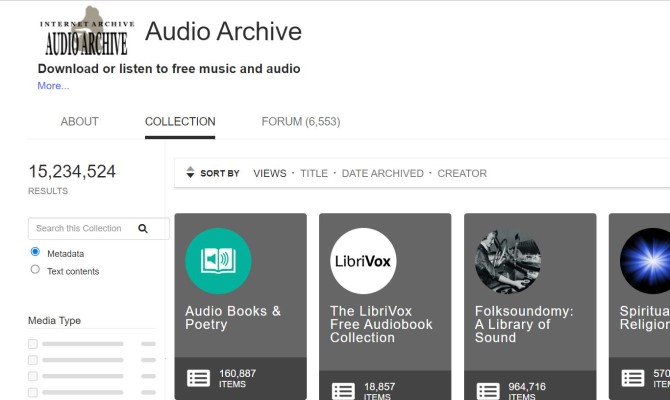Click the Audio Archive page heading
This screenshot has width=670, height=400.
coord(223,32)
